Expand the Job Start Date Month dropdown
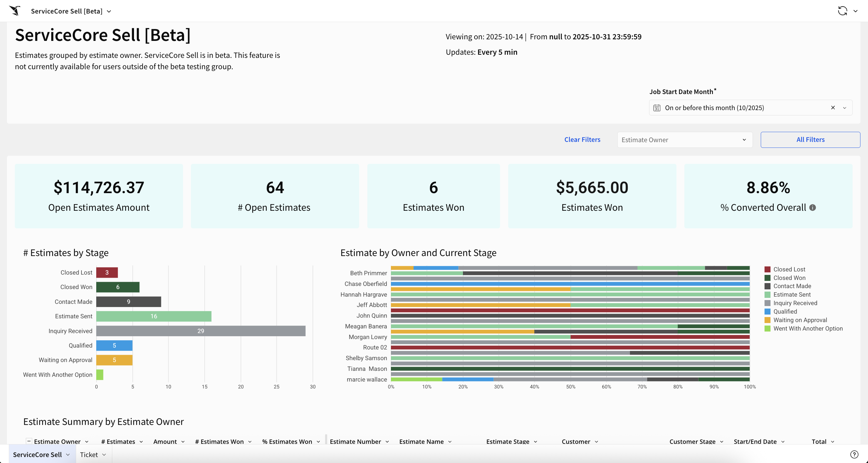Image resolution: width=868 pixels, height=463 pixels. click(845, 108)
